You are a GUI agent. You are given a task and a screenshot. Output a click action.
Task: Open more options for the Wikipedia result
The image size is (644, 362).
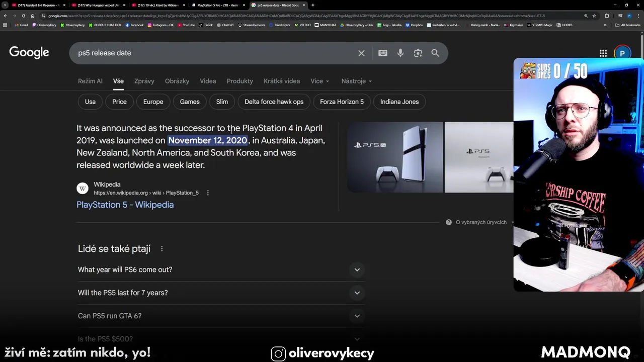click(208, 193)
